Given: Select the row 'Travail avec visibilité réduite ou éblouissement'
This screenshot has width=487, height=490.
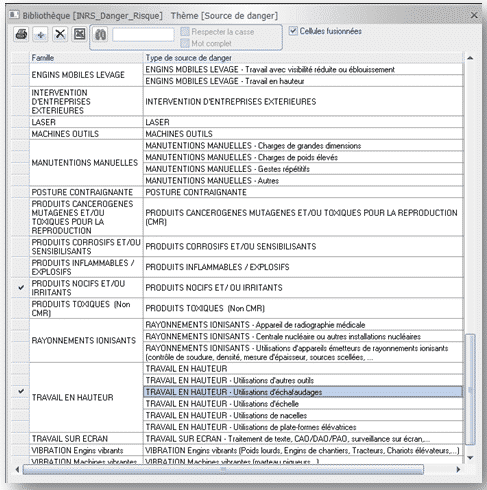Looking at the screenshot, I should (x=303, y=69).
